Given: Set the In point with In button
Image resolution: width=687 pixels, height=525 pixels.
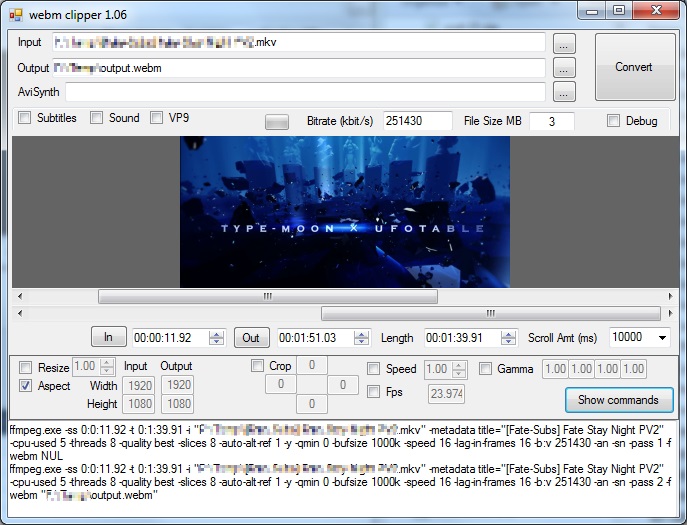Looking at the screenshot, I should tap(108, 337).
